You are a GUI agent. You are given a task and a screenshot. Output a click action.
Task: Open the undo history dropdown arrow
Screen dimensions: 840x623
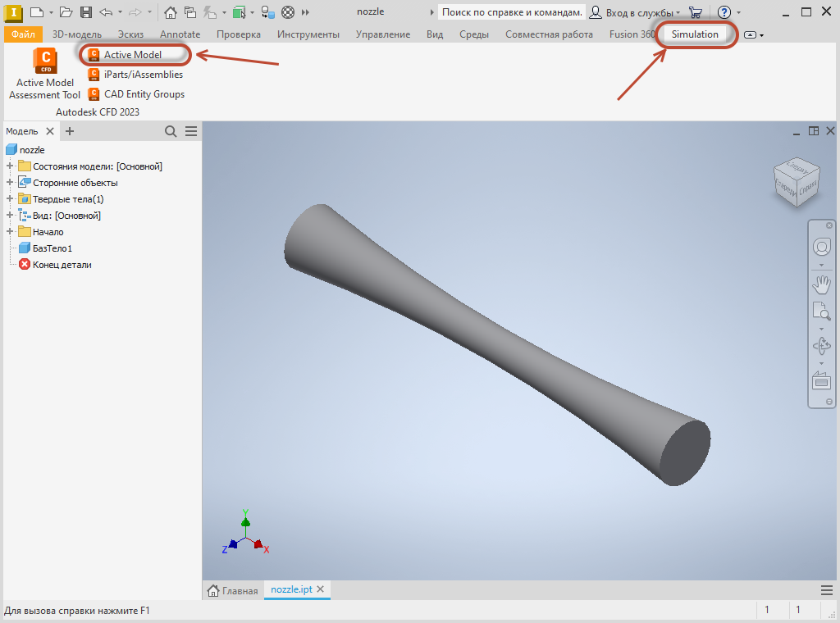[x=120, y=12]
